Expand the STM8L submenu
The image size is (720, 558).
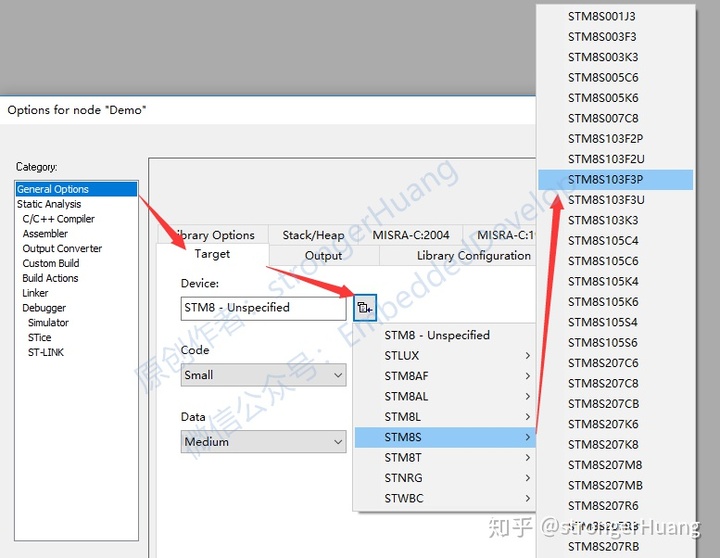[444, 417]
